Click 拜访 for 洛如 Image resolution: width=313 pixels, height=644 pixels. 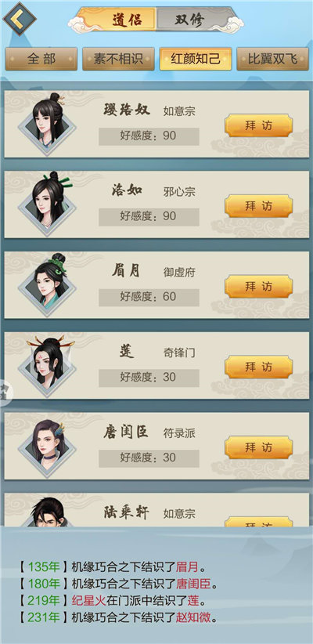[258, 206]
